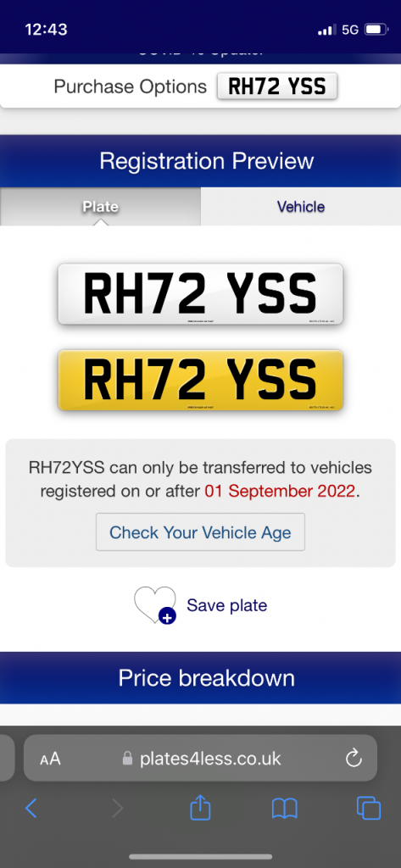The height and width of the screenshot is (868, 401).
Task: Tap the heart Save plate icon
Action: tap(155, 605)
